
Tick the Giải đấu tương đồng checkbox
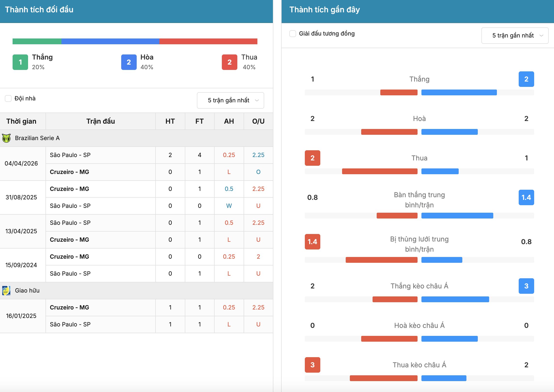293,34
